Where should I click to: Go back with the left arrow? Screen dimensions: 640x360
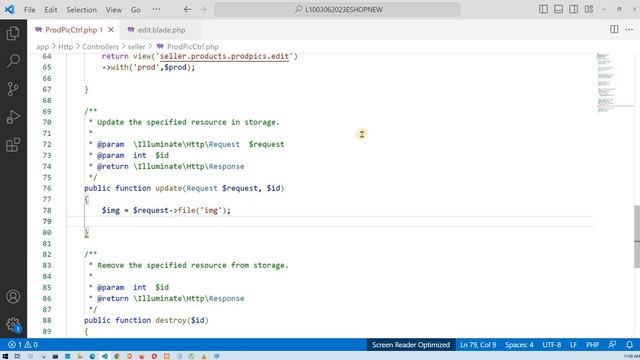click(x=187, y=9)
